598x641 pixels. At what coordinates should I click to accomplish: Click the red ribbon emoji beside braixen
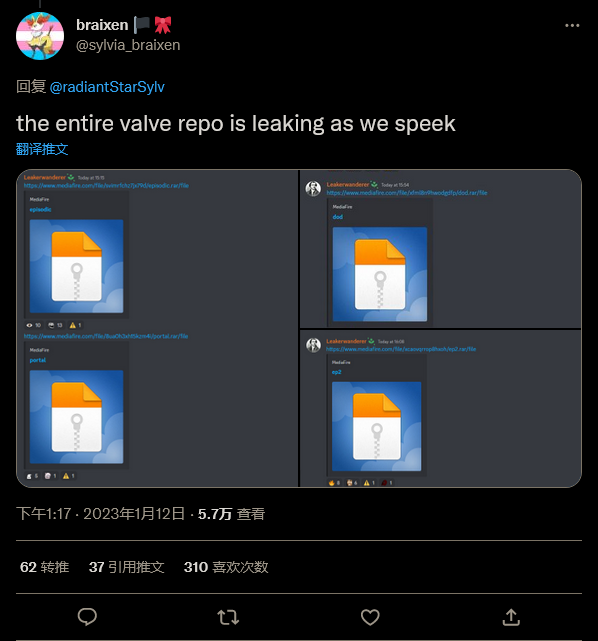[x=163, y=25]
